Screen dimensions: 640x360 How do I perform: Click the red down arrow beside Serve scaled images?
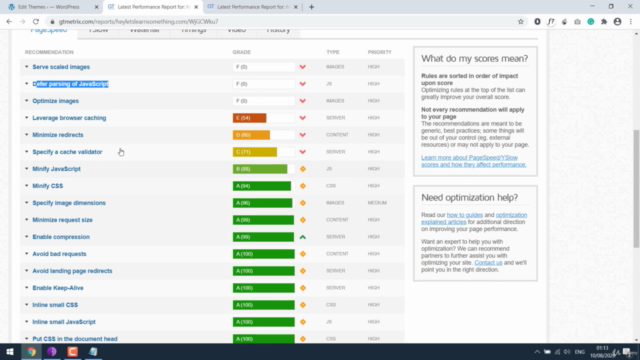point(302,67)
